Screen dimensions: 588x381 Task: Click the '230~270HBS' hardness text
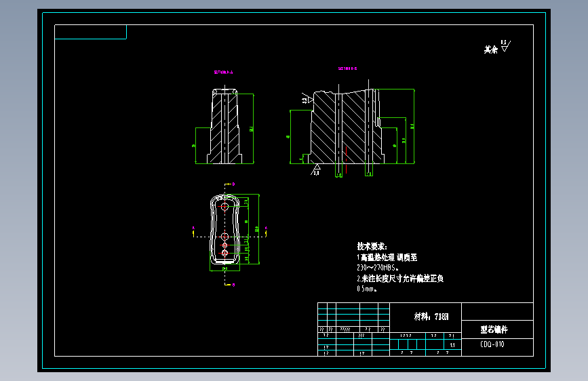[x=377, y=268]
